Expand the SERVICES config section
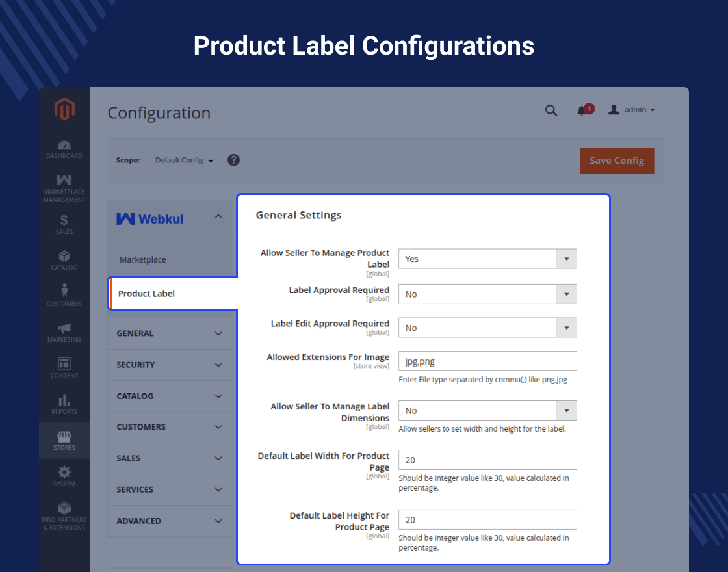This screenshot has width=728, height=572. pyautogui.click(x=170, y=489)
